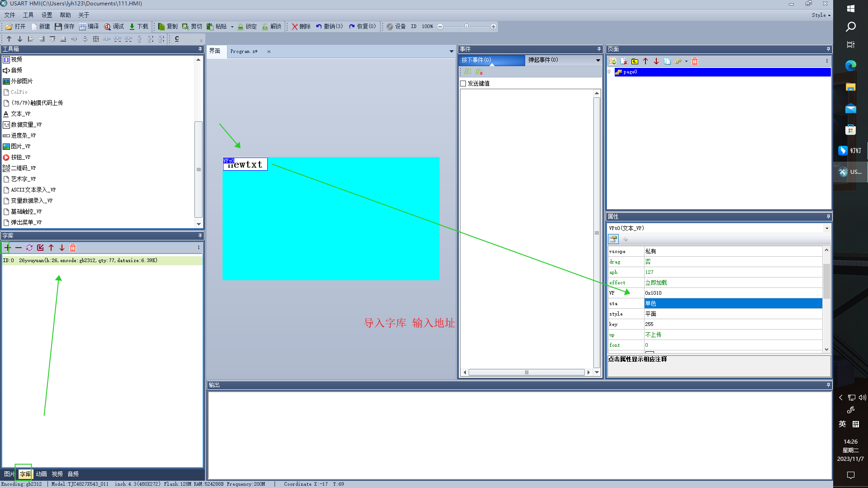868x488 pixels.
Task: Click the ID toolbar button
Action: [x=413, y=27]
